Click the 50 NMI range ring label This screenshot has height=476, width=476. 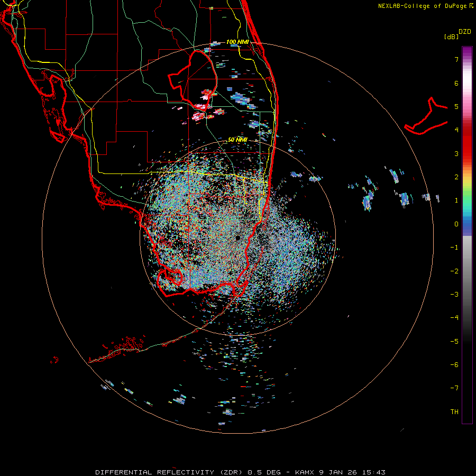pos(237,140)
